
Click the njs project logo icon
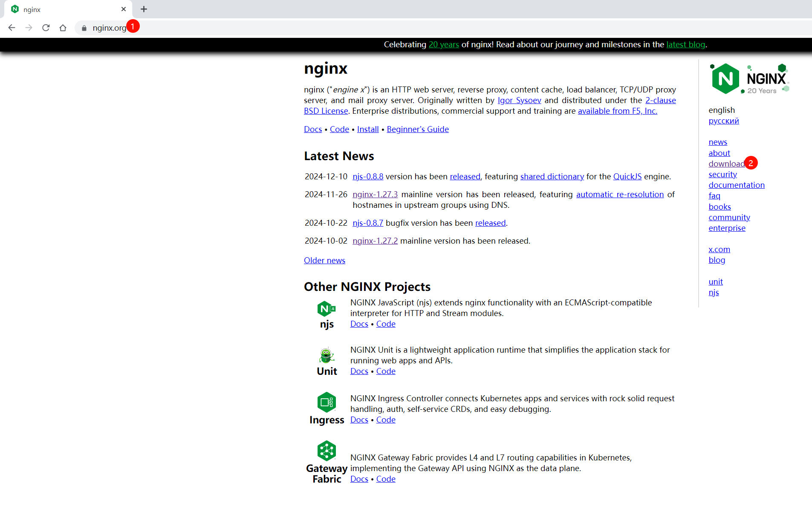(327, 308)
